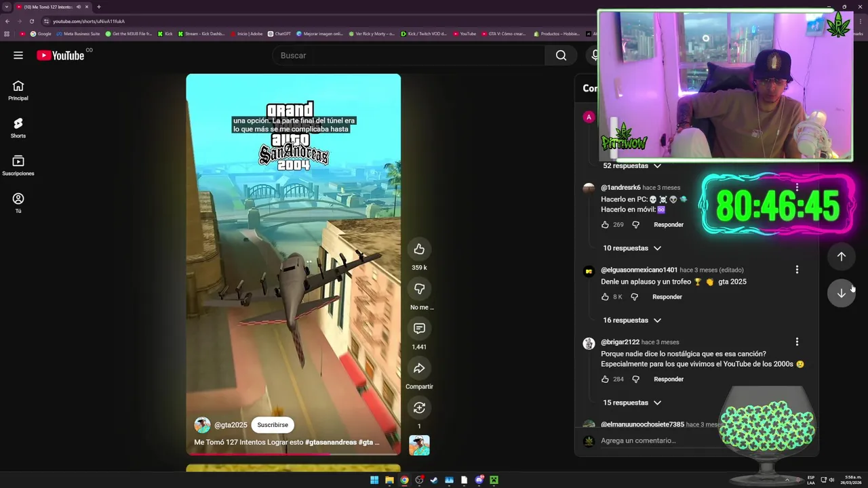868x488 pixels.
Task: Expand the 10 respuestas thread
Action: (631, 248)
